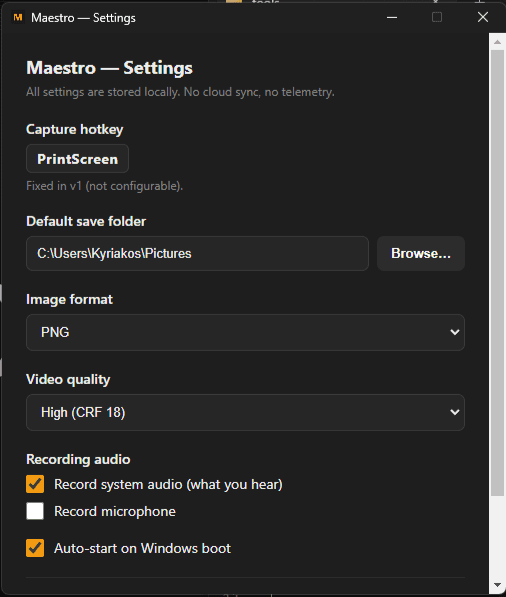This screenshot has width=506, height=597.
Task: Close the Maestro Settings window
Action: [x=483, y=18]
